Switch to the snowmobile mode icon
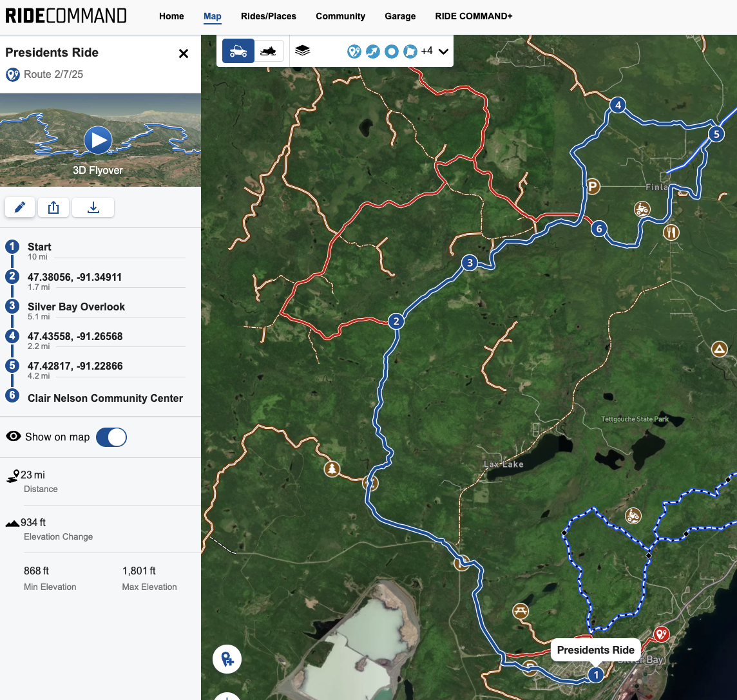Viewport: 737px width, 700px height. tap(269, 51)
